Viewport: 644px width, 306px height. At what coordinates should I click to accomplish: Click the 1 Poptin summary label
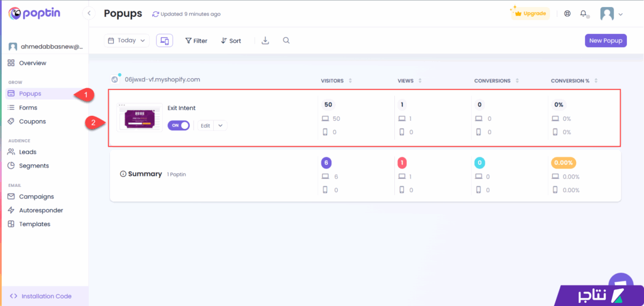click(x=177, y=174)
